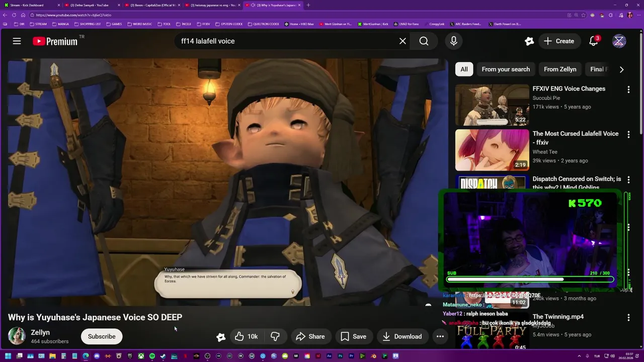Open The Twinning.mp4 video title
This screenshot has width=644, height=362.
click(558, 317)
